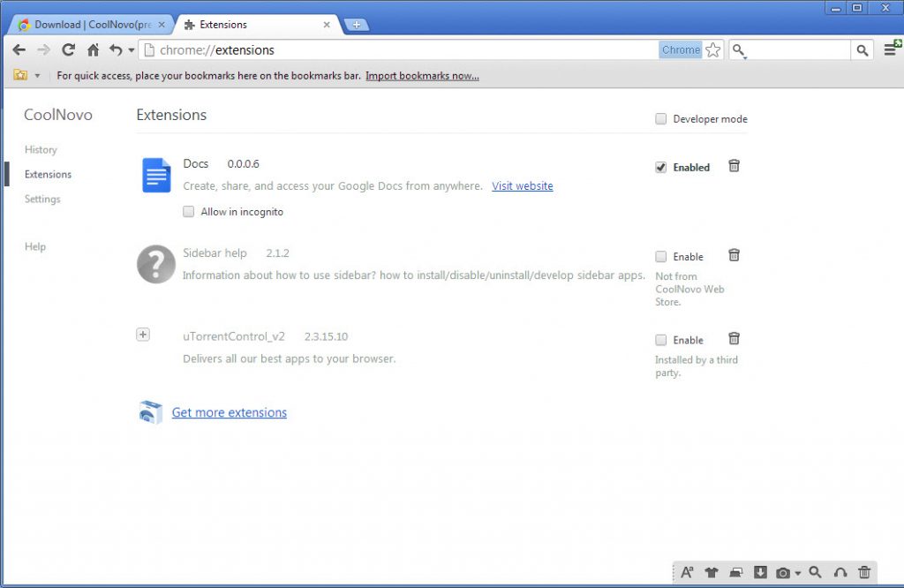Image resolution: width=904 pixels, height=588 pixels.
Task: Remove uTorrentControl_v2 via trash icon
Action: [734, 339]
